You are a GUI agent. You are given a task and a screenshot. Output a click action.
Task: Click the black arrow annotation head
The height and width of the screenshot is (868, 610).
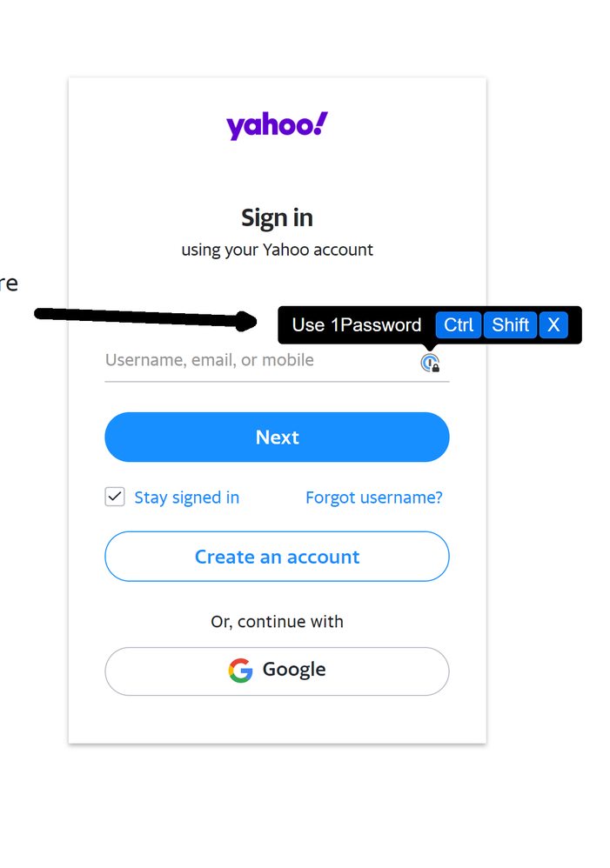pos(248,322)
